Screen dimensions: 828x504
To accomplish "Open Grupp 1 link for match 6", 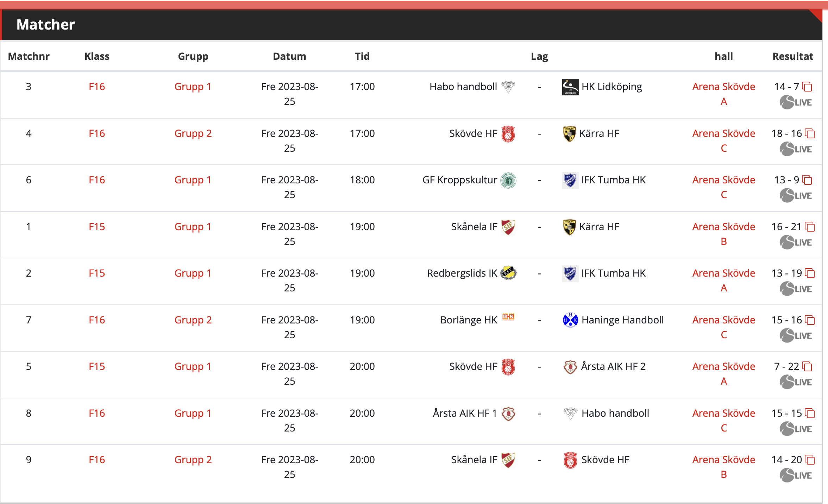I will 193,180.
